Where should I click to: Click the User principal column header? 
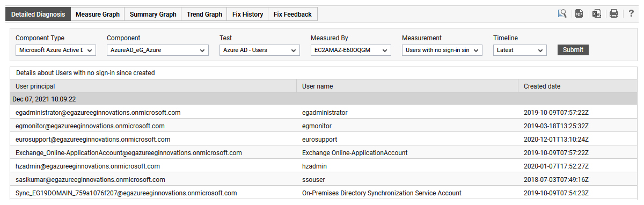(153, 86)
